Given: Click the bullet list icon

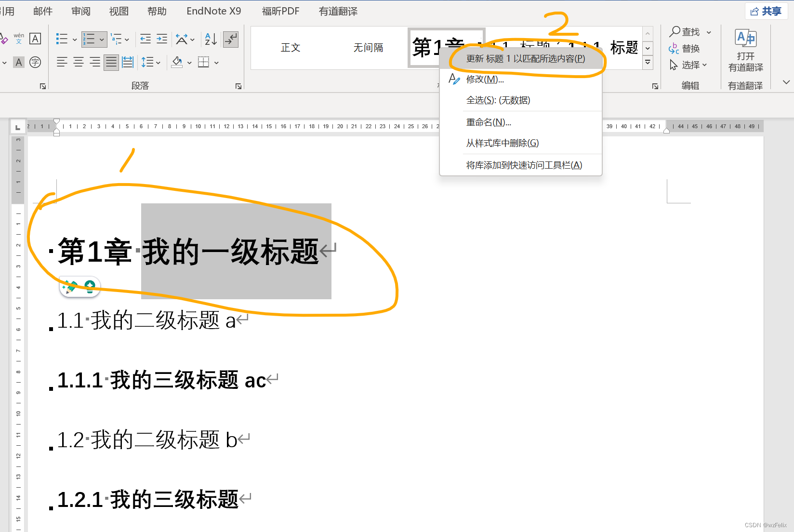Looking at the screenshot, I should (62, 39).
